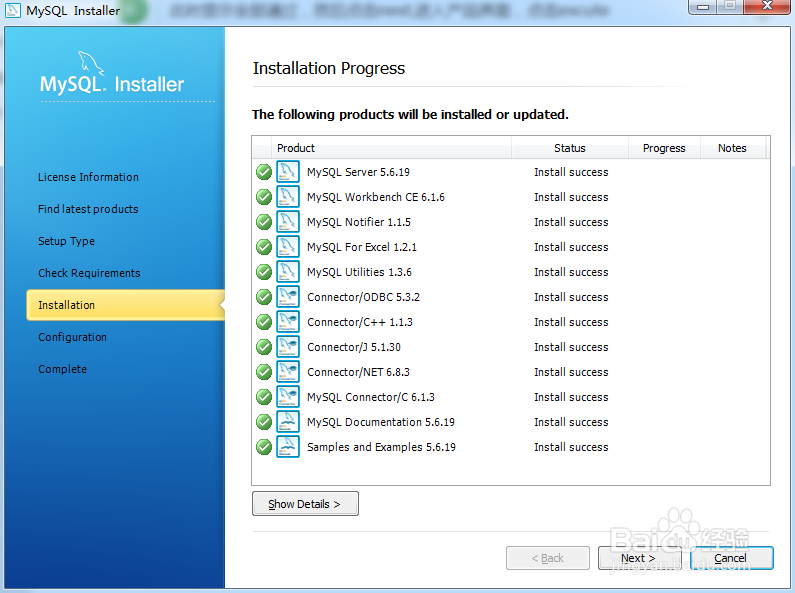Go to Check Requirements step
This screenshot has height=593, width=795.
point(89,273)
